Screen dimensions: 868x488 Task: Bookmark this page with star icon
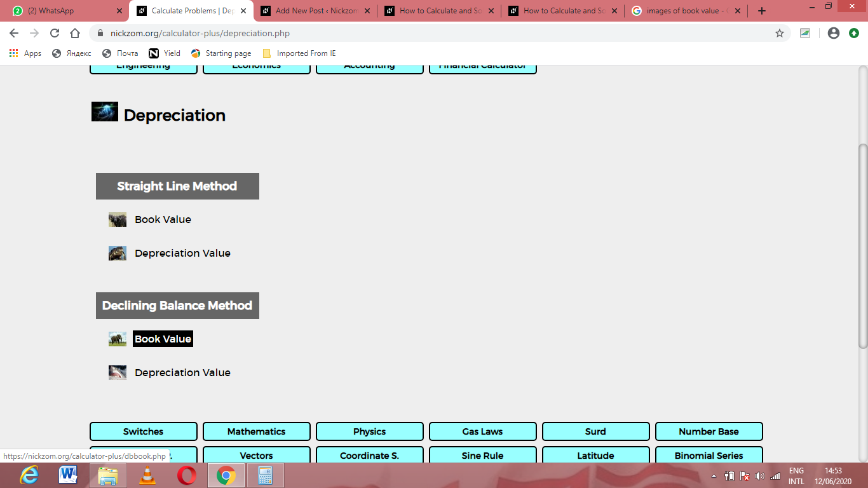780,33
